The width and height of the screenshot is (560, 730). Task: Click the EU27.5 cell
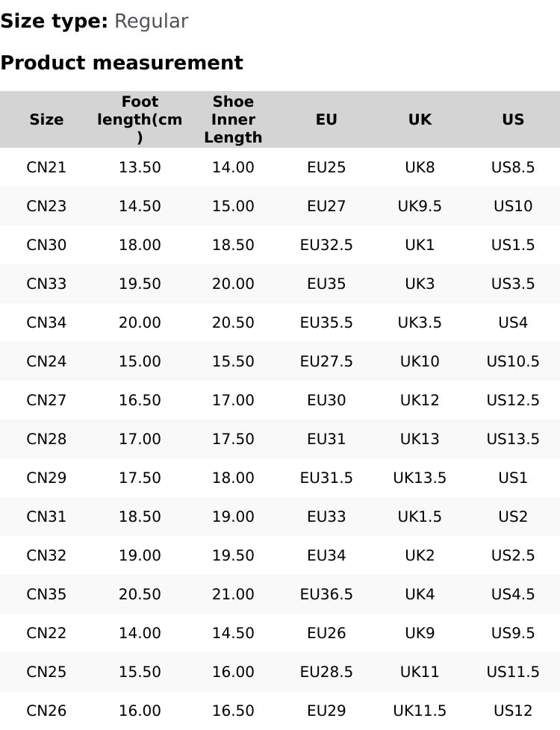[326, 361]
